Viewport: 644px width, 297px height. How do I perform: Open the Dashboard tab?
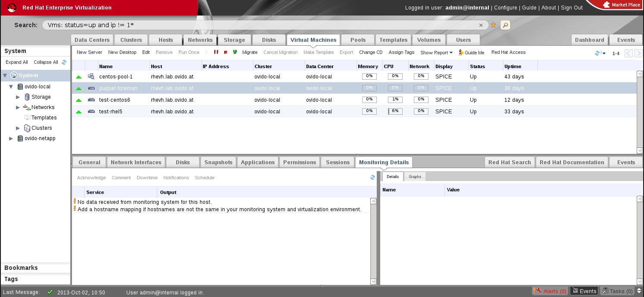tap(589, 40)
